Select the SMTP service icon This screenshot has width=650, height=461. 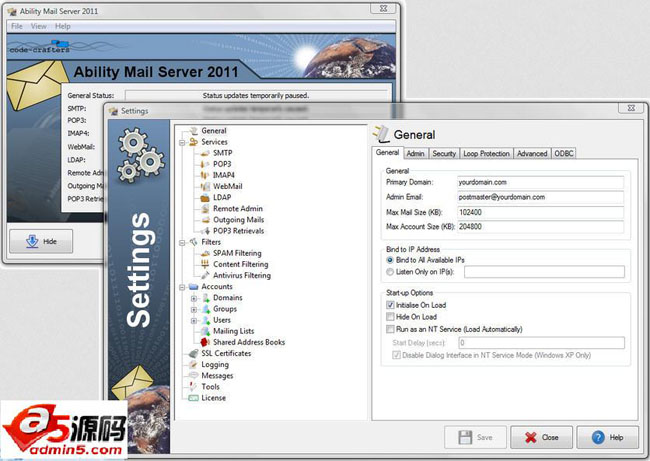pos(205,153)
